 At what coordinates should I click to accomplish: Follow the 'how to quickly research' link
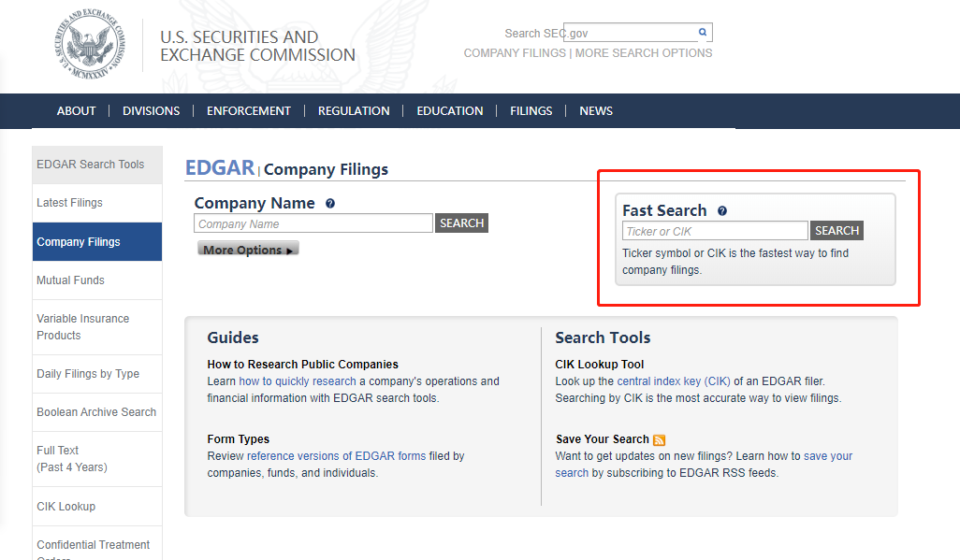pyautogui.click(x=298, y=381)
